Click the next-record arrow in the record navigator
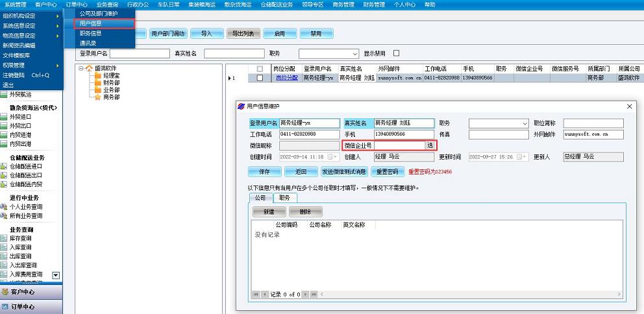 point(306,295)
